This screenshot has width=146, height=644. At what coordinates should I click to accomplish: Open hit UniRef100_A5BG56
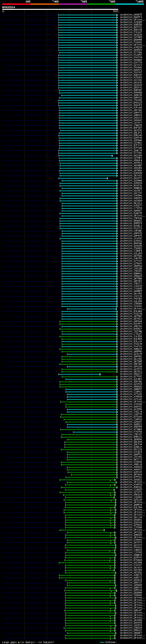pos(131,25)
